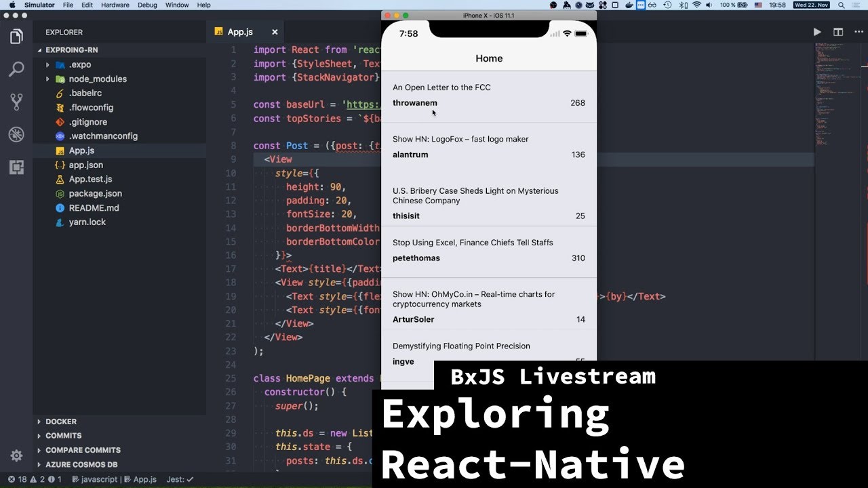
Task: Tap the U.S. Bribery Case story
Action: tap(489, 200)
